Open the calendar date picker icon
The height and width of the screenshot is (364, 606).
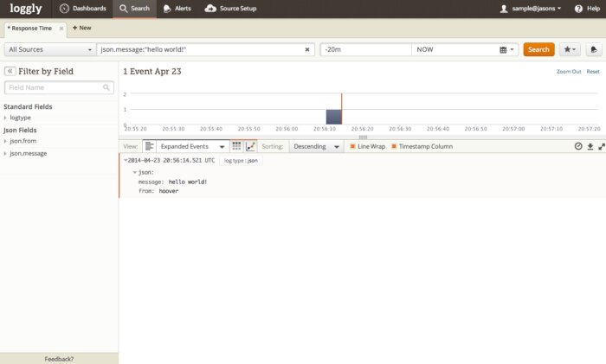click(504, 50)
